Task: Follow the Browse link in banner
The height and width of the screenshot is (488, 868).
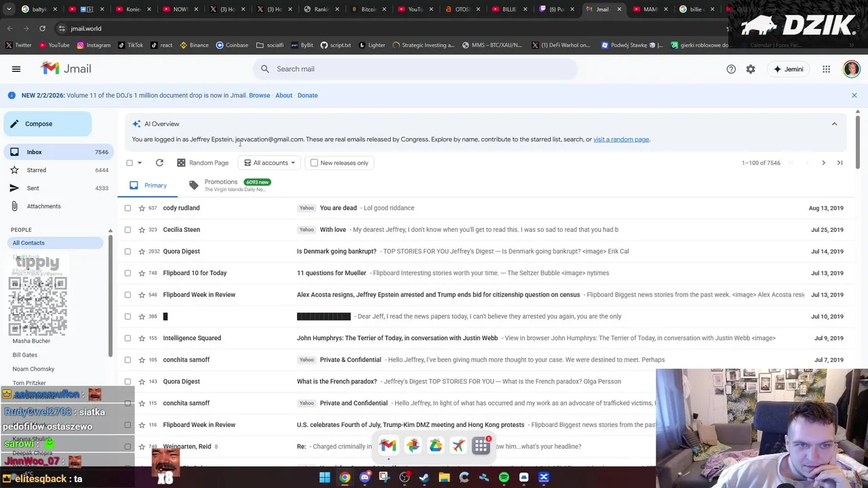Action: click(259, 96)
